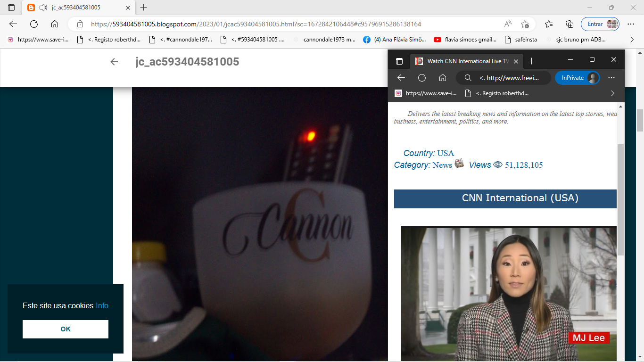The image size is (644, 362).
Task: Expand InPrivate favorites bar overflow chevron
Action: [612, 93]
